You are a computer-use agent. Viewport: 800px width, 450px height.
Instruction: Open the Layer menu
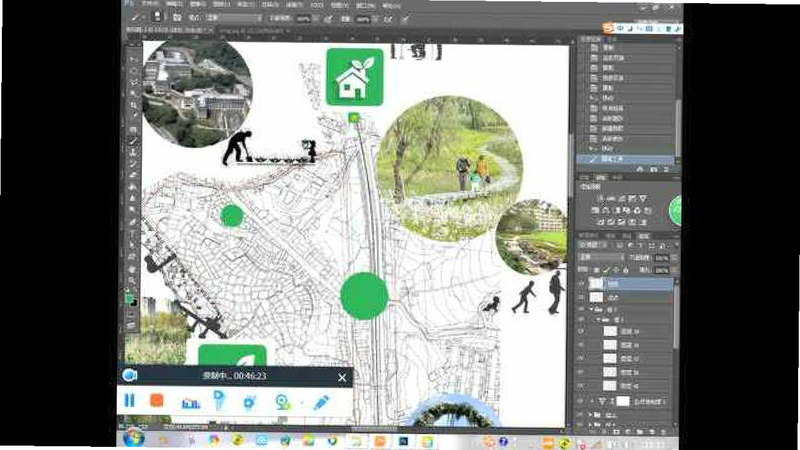(221, 4)
